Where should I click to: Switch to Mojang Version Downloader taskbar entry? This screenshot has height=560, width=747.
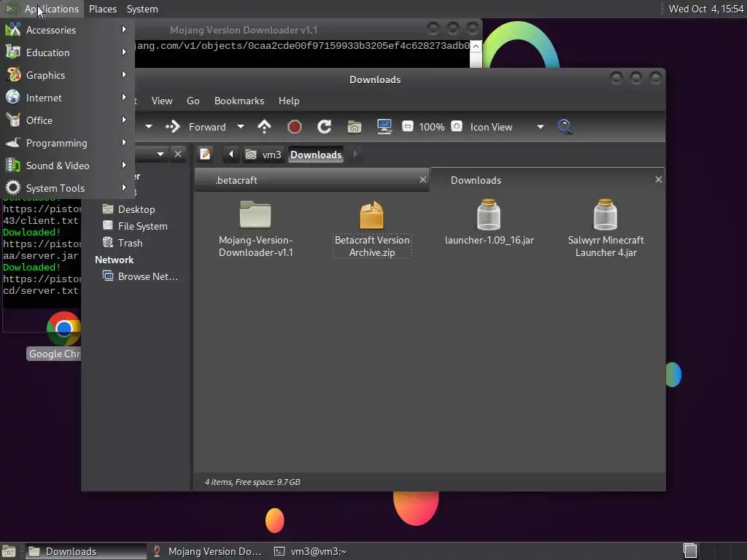coord(208,551)
